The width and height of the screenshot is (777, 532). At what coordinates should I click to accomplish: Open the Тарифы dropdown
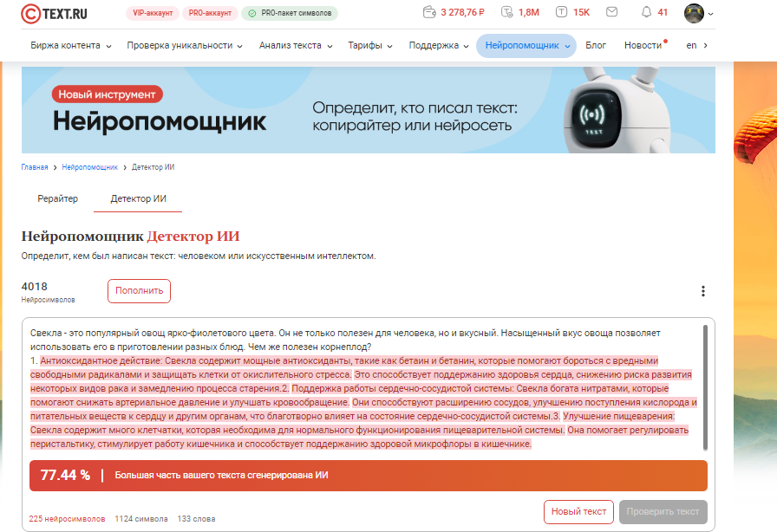[370, 46]
